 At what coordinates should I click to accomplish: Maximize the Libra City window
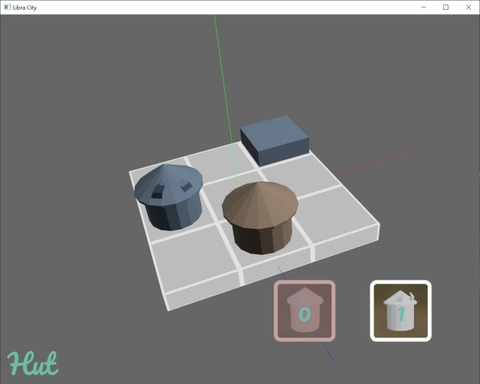(x=446, y=7)
